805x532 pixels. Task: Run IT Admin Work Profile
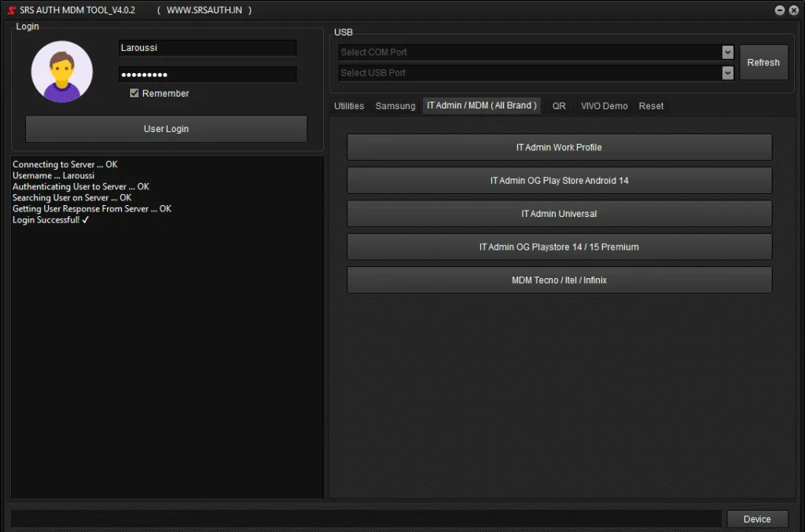click(559, 148)
